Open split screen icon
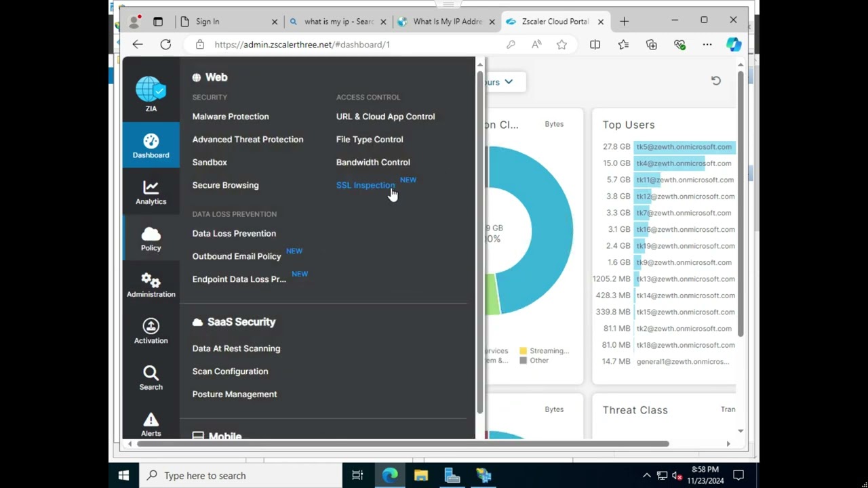The height and width of the screenshot is (488, 868). (x=595, y=45)
